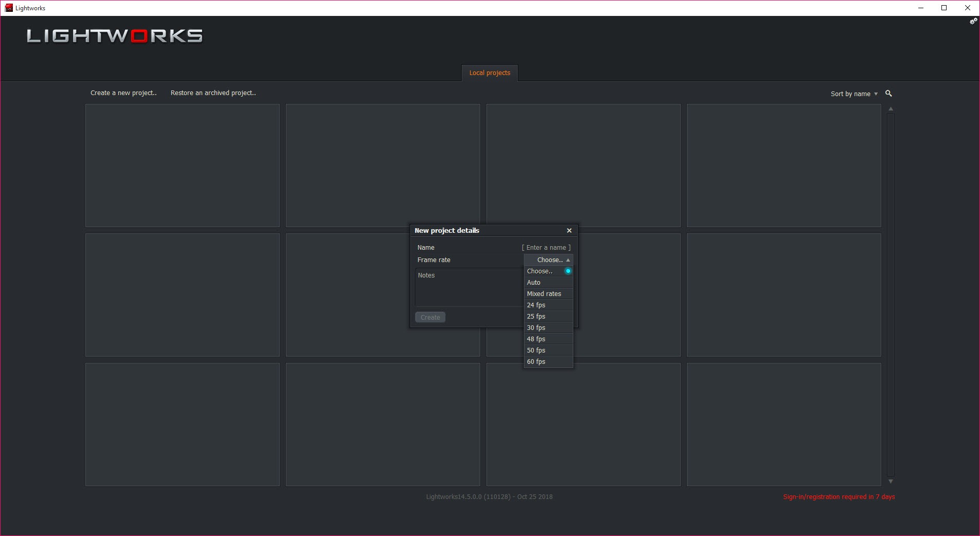Image resolution: width=980 pixels, height=536 pixels.
Task: Click the sign-in/registration required notice
Action: [839, 497]
